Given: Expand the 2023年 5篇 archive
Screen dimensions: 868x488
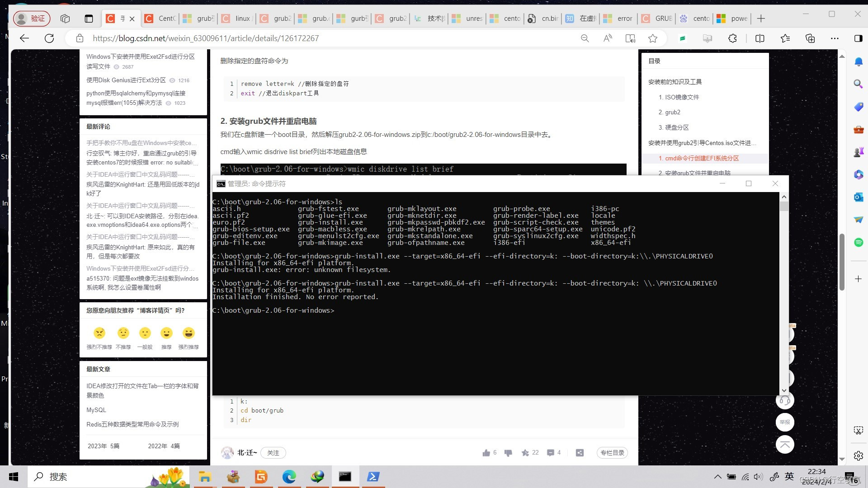Looking at the screenshot, I should [x=103, y=446].
